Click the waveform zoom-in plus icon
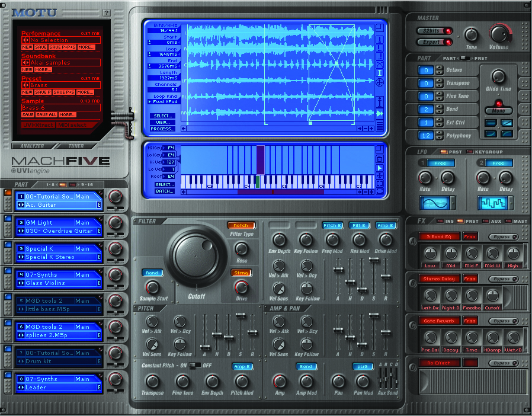The image size is (532, 416). coord(371,127)
